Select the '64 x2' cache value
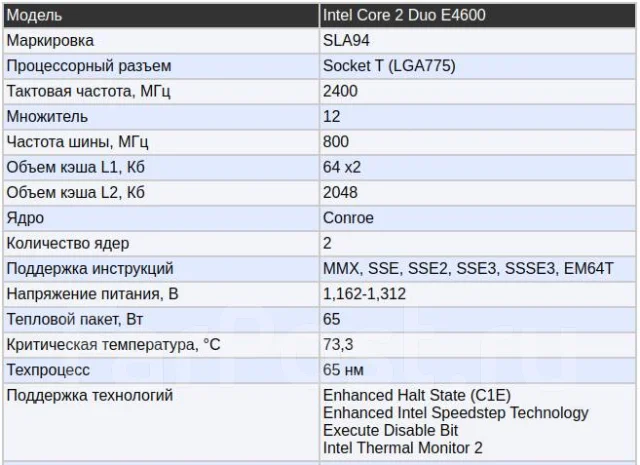Screen dimensions: 640x465 tap(342, 167)
